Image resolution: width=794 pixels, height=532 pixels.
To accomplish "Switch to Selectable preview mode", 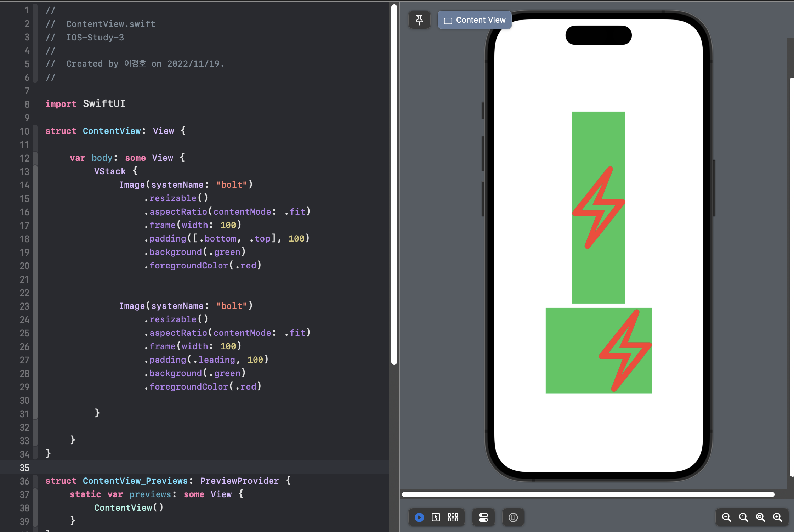I will (x=436, y=517).
